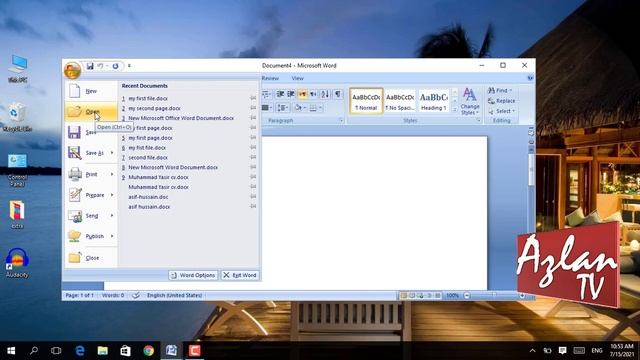
Task: Open Customize Quick Access Toolbar dropdown
Action: tap(129, 66)
